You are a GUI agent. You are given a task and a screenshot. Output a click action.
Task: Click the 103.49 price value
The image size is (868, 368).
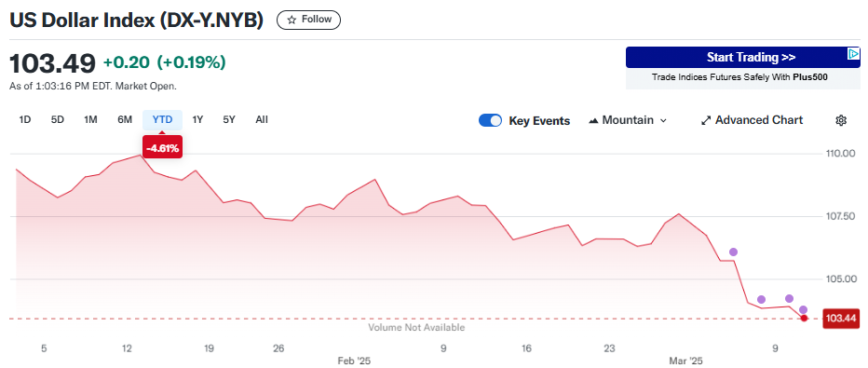click(52, 63)
